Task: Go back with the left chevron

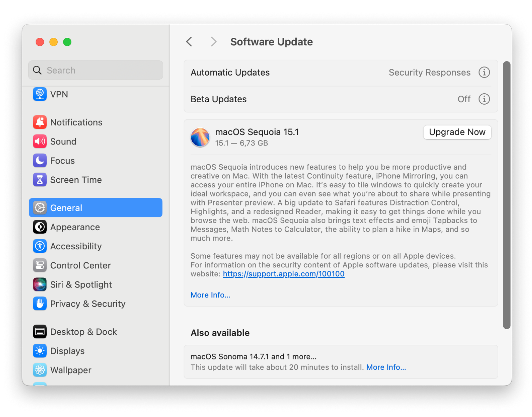Action: [x=189, y=42]
